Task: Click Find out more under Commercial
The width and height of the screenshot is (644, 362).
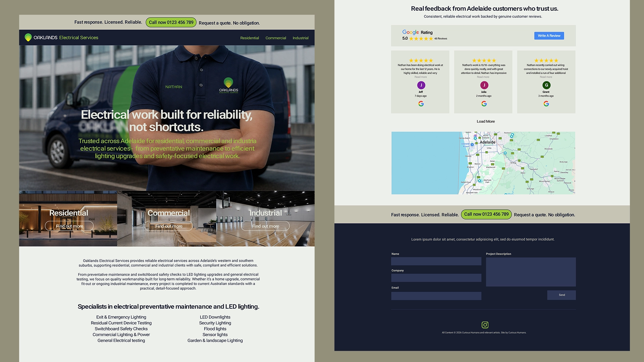Action: point(169,226)
